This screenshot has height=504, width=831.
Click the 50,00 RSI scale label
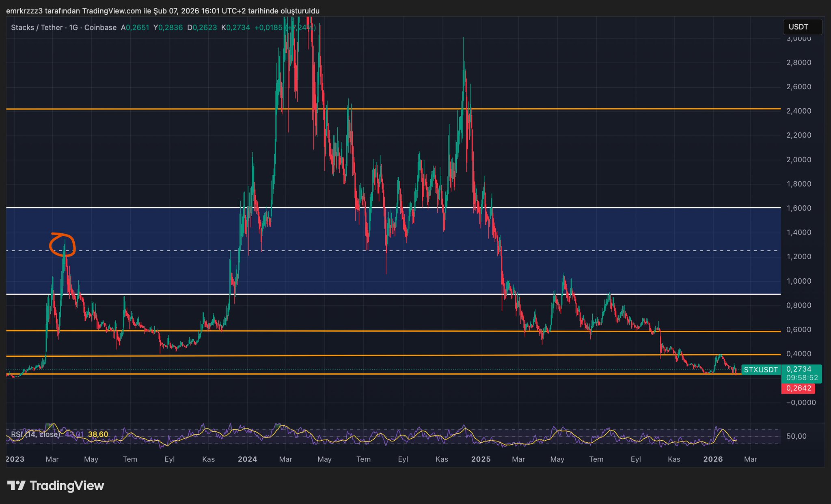(796, 437)
